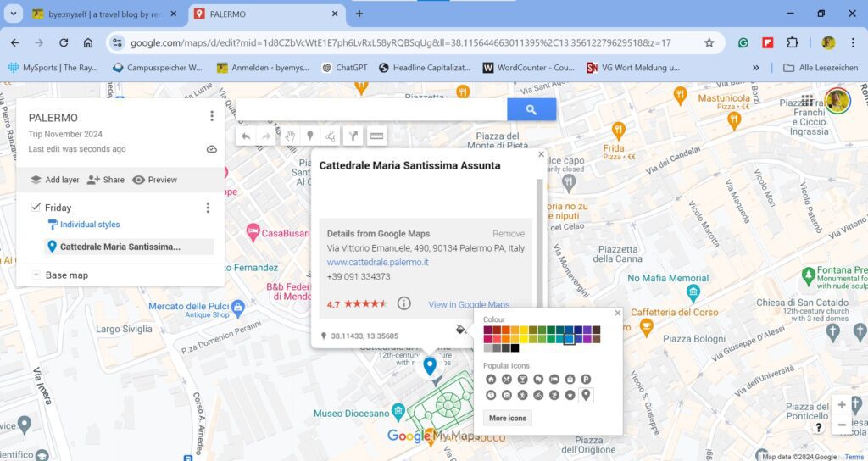The height and width of the screenshot is (461, 868).
Task: Click the More icons button
Action: [x=508, y=418]
